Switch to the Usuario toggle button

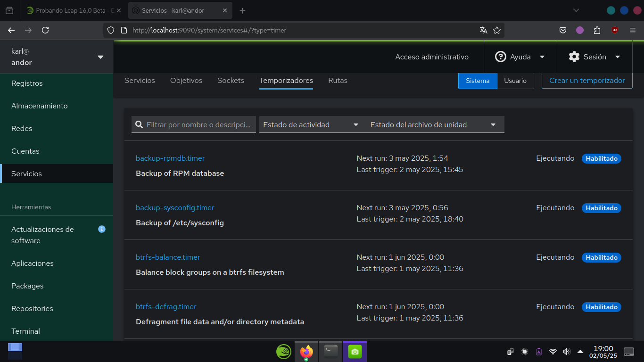[515, 81]
